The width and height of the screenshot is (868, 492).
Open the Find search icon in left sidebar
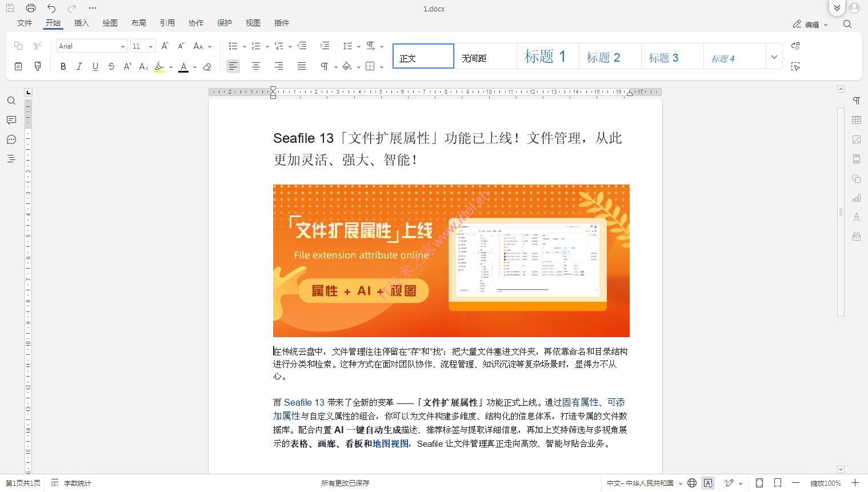click(11, 101)
